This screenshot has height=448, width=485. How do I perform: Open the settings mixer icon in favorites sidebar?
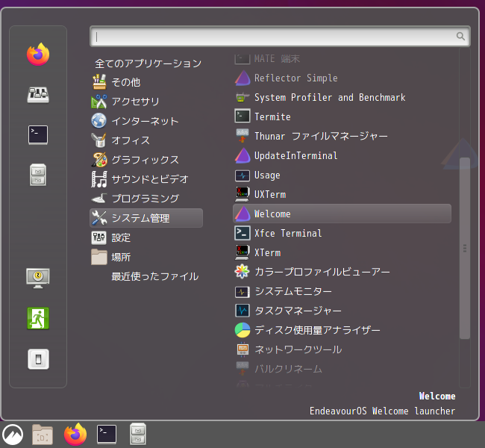point(38,94)
